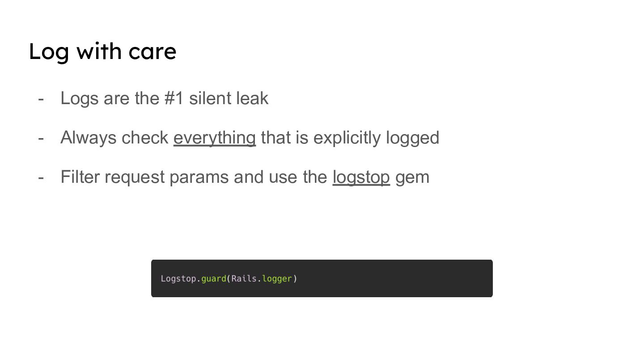Click the 'Logstop' token in code block
Viewport: 644px width, 362px height.
click(x=178, y=279)
